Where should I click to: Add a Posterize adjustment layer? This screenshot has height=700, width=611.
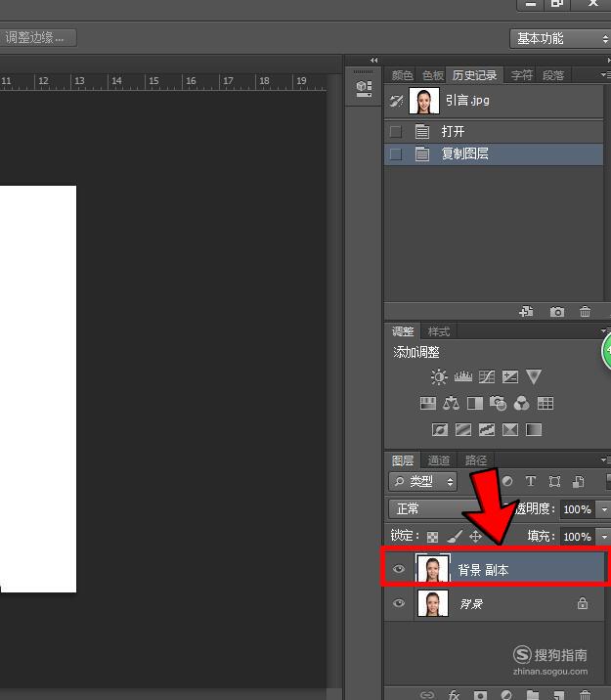click(x=462, y=430)
